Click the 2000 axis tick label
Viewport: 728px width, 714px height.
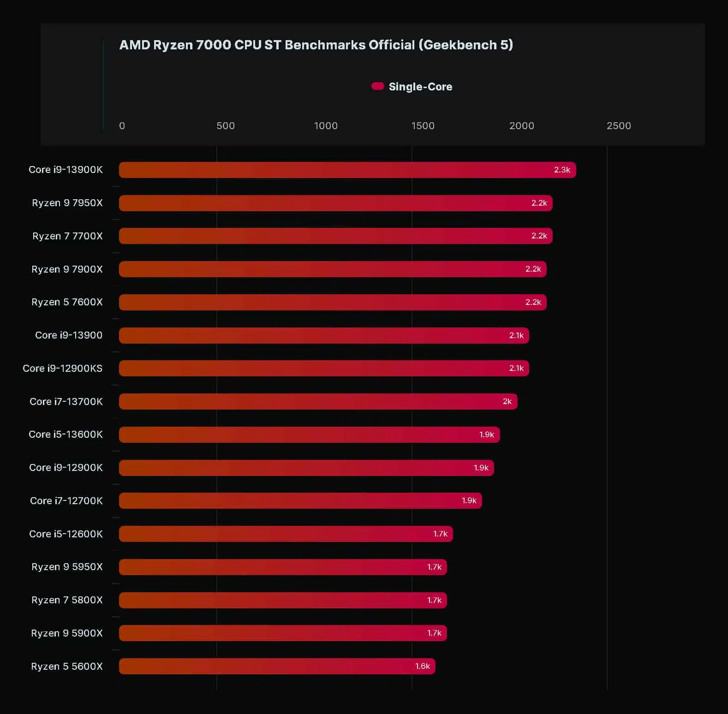tap(521, 125)
